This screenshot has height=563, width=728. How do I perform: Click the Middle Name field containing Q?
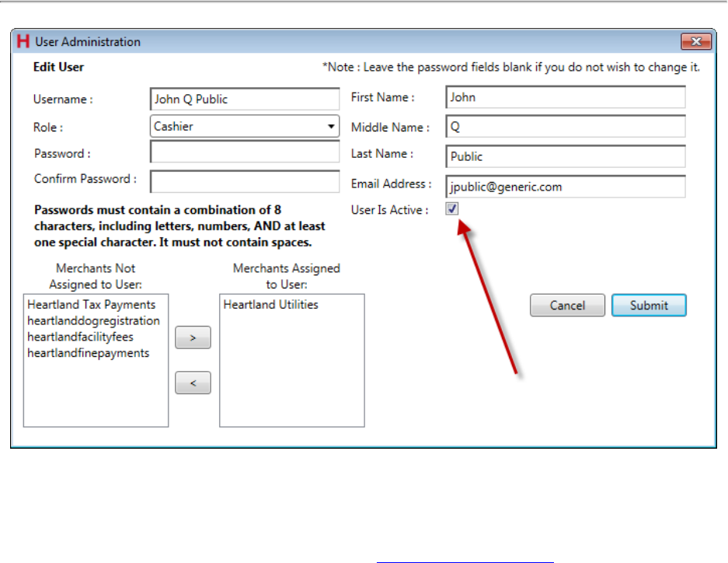(x=565, y=126)
